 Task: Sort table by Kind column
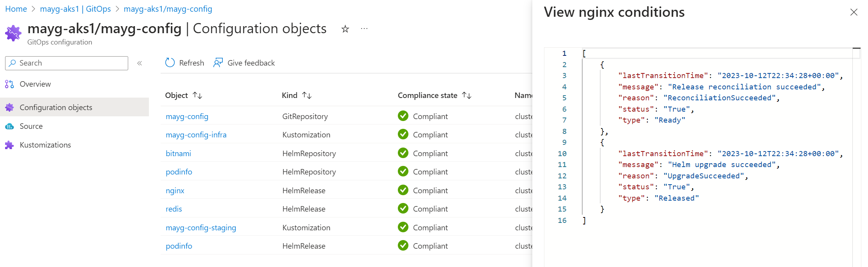pyautogui.click(x=307, y=96)
